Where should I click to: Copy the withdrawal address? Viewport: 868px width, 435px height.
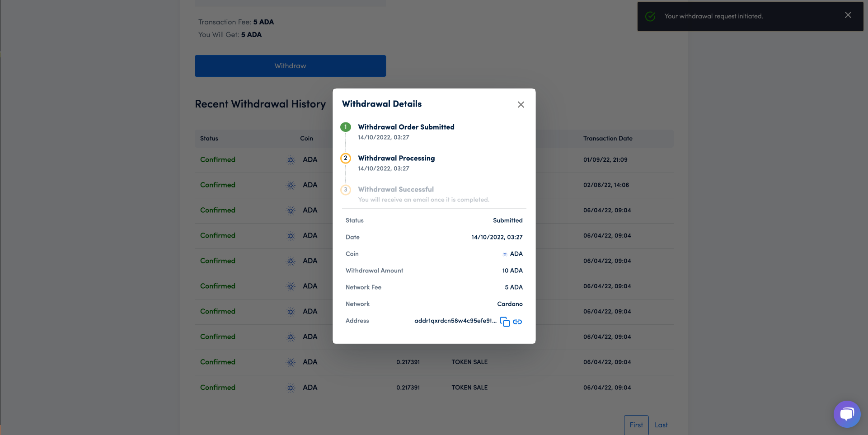pyautogui.click(x=505, y=322)
